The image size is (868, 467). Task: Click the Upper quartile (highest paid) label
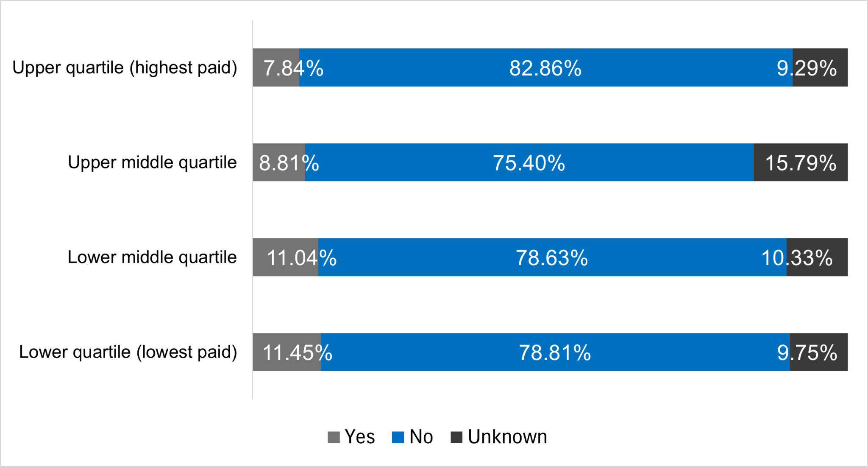click(125, 68)
